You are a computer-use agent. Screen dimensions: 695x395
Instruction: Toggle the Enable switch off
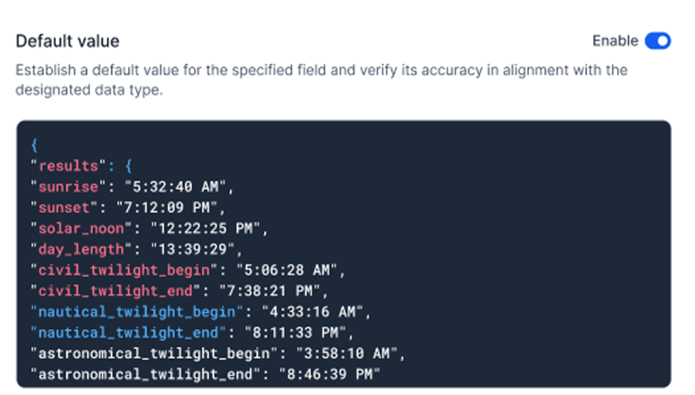(658, 41)
